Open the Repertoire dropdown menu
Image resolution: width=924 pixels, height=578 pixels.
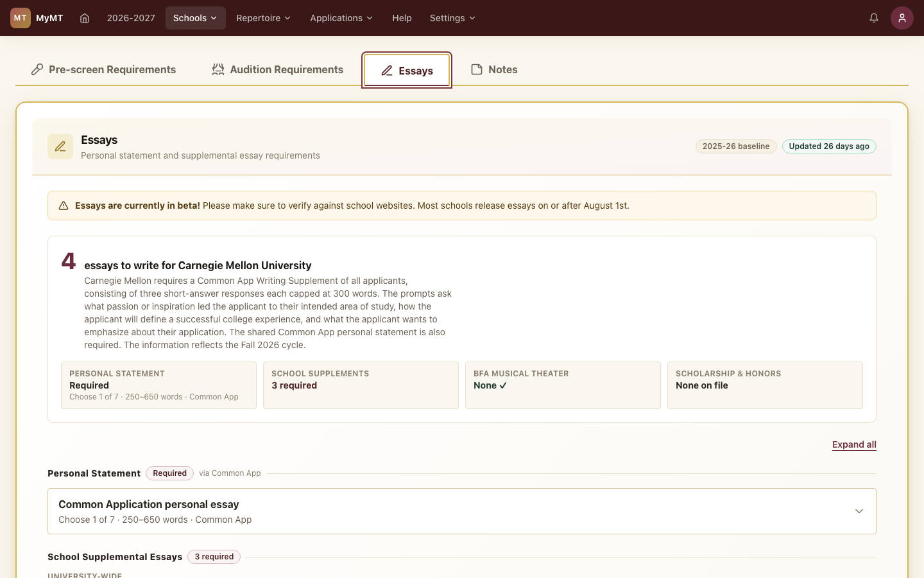click(x=264, y=18)
